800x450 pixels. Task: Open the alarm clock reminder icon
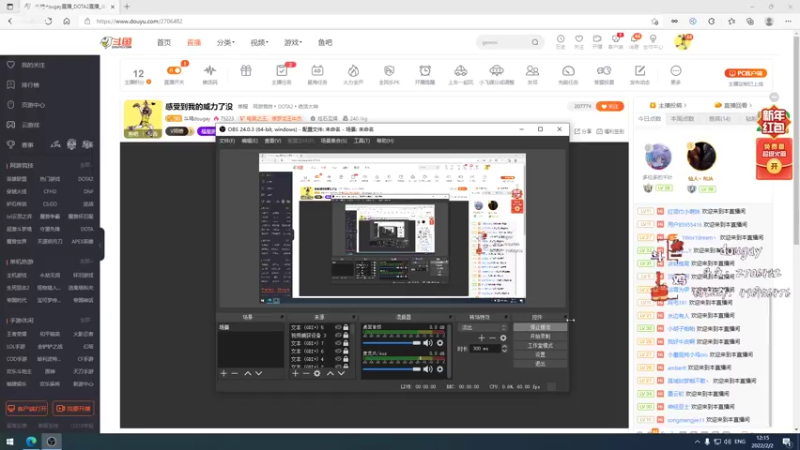coord(425,70)
